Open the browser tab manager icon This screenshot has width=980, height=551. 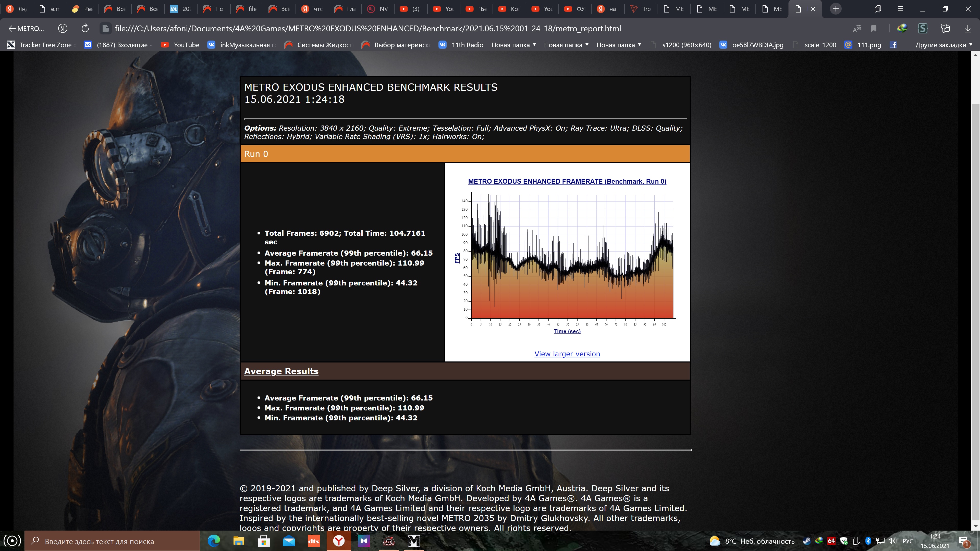pos(878,9)
